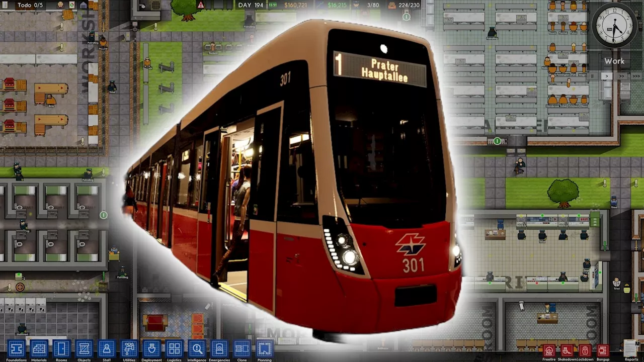Open the Foundations build menu
Screen dimensions: 644x362
click(16, 348)
